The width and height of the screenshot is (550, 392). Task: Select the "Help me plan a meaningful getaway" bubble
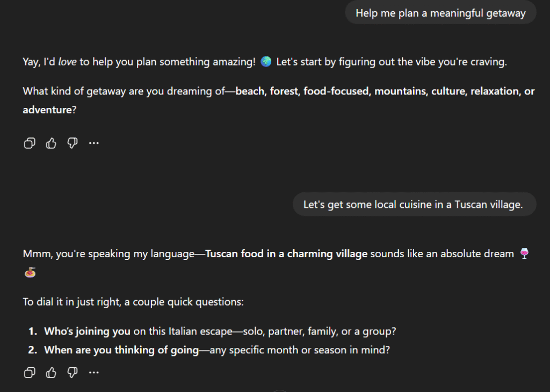(440, 12)
